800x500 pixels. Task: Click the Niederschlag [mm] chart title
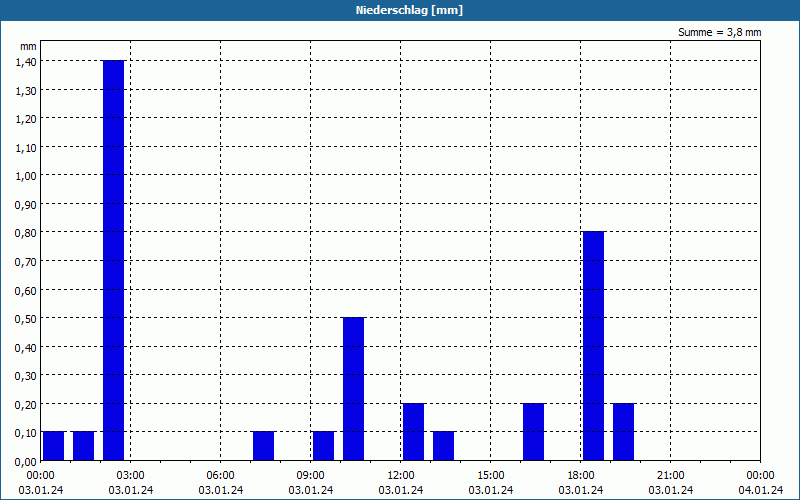tap(409, 10)
